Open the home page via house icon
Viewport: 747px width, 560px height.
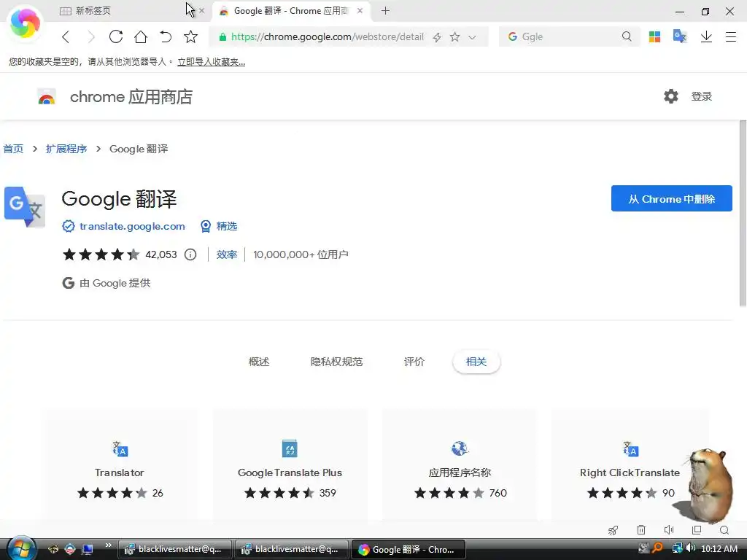141,36
